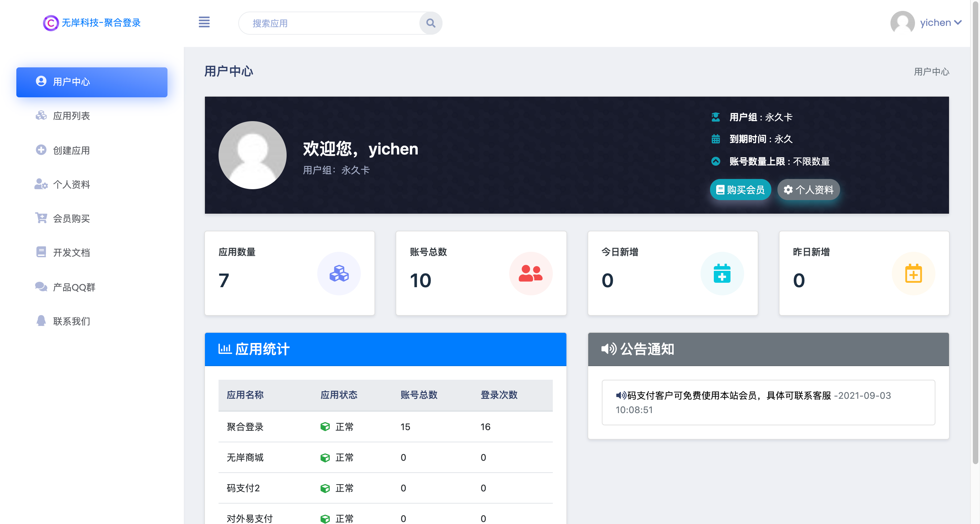Click the 个人资料 button in the banner
The height and width of the screenshot is (524, 980).
coord(808,190)
